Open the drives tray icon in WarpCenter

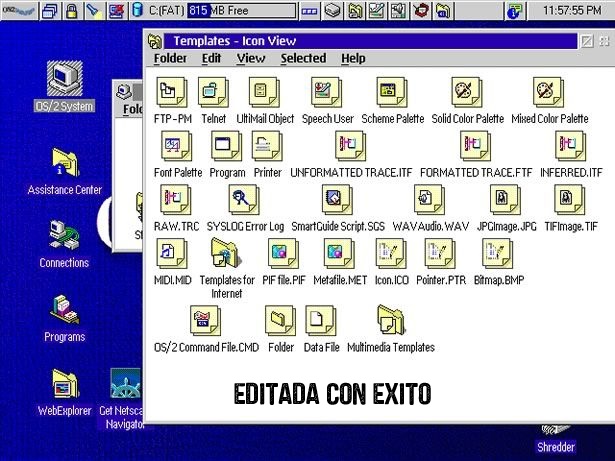[x=332, y=11]
